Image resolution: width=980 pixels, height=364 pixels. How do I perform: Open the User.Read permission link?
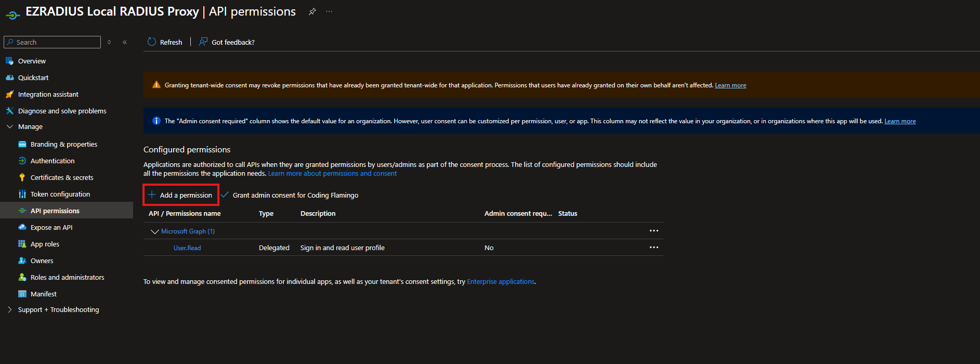187,248
